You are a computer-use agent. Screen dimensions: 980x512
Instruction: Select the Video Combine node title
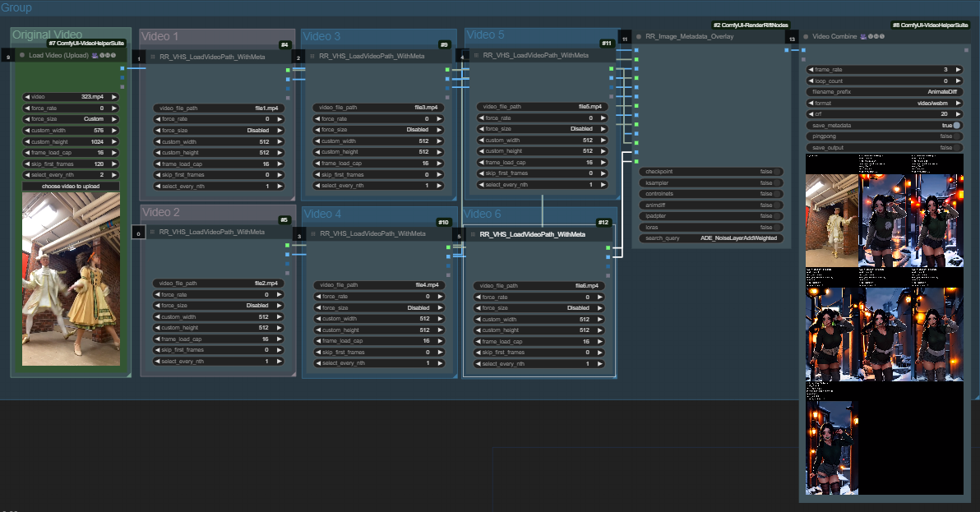click(x=834, y=36)
